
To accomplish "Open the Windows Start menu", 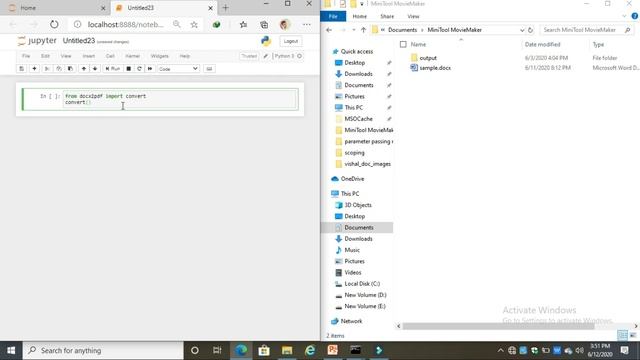I will pyautogui.click(x=11, y=350).
